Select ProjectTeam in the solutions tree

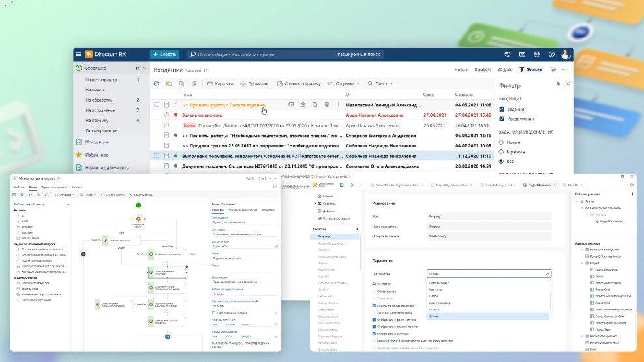pyautogui.click(x=603, y=329)
